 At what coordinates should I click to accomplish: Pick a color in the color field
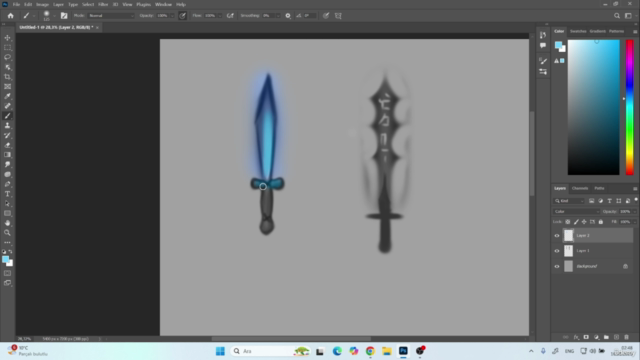pos(593,107)
